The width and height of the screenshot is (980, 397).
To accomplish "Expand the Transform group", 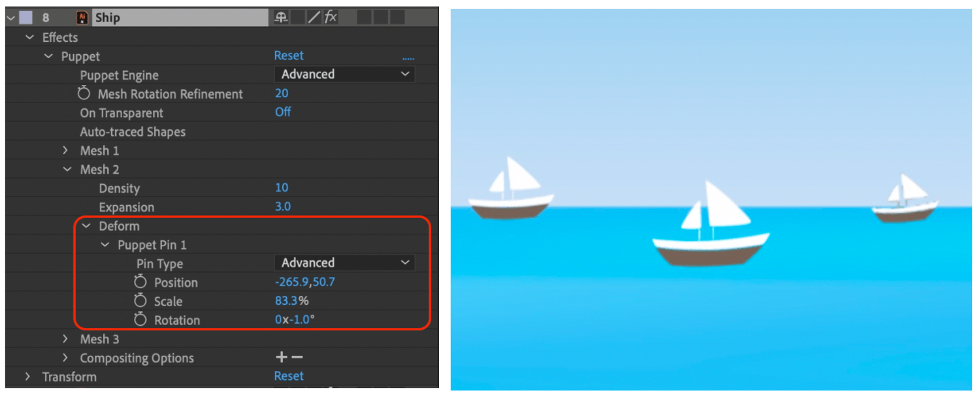I will (x=27, y=376).
